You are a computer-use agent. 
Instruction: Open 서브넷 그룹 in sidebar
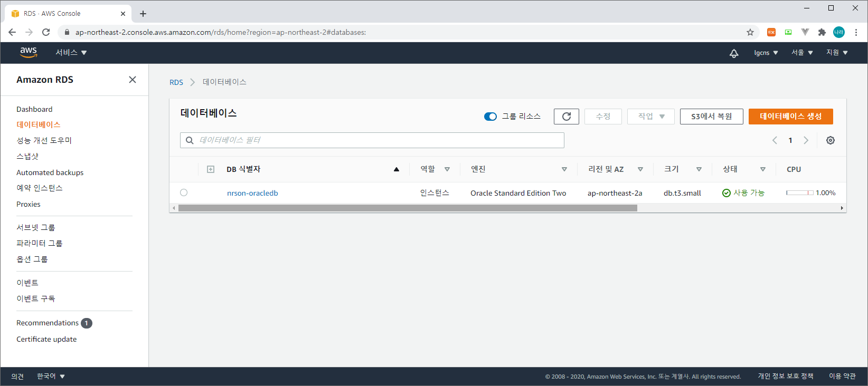[x=36, y=227]
